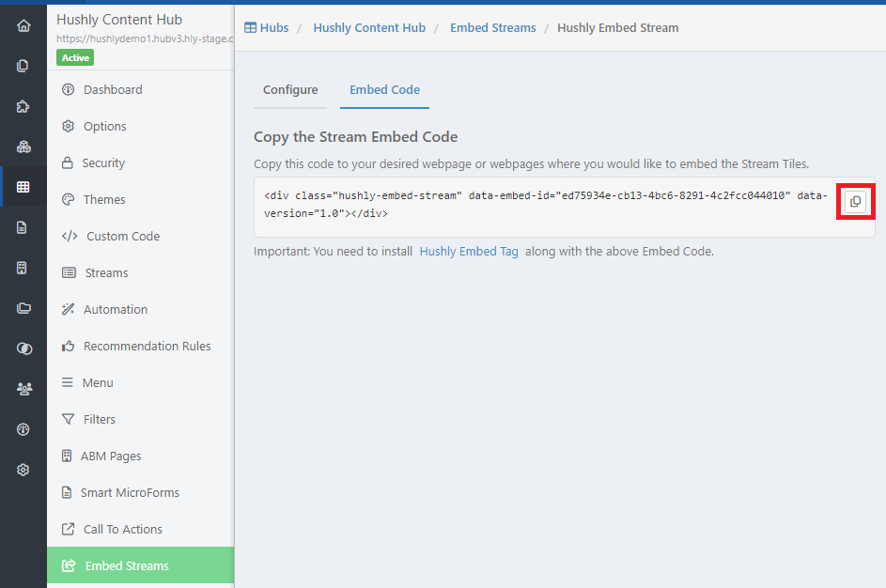Image resolution: width=886 pixels, height=588 pixels.
Task: Open Options in the hub menu
Action: pyautogui.click(x=140, y=126)
